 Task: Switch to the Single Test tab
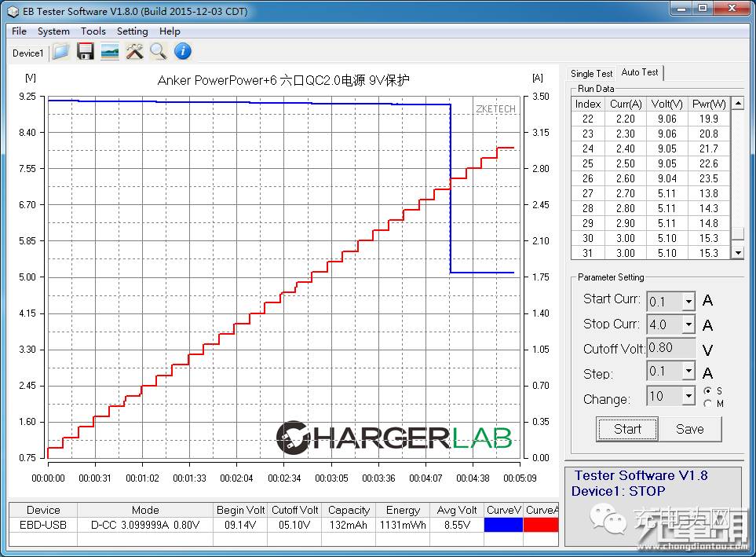point(591,73)
